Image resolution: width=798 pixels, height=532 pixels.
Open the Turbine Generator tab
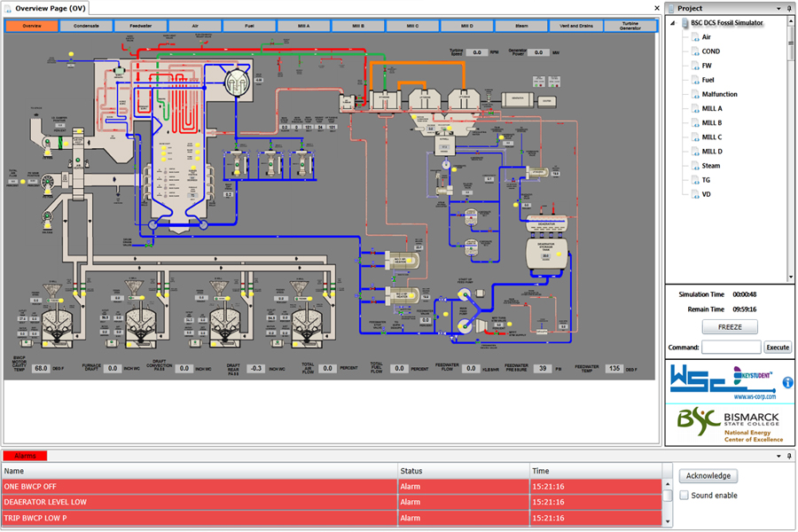pos(630,26)
